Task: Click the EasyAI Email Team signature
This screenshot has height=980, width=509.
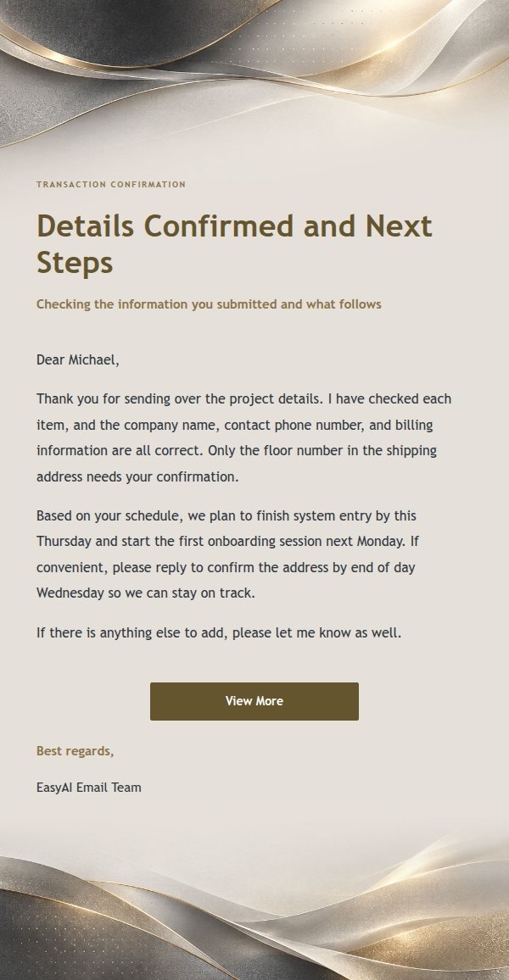Action: tap(89, 788)
